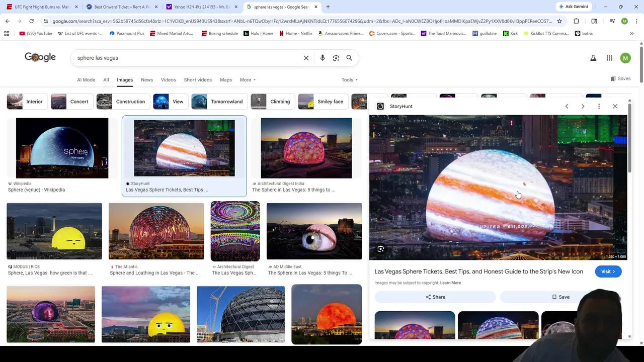The height and width of the screenshot is (362, 644).
Task: Open YouTube bookmark
Action: pyautogui.click(x=36, y=34)
